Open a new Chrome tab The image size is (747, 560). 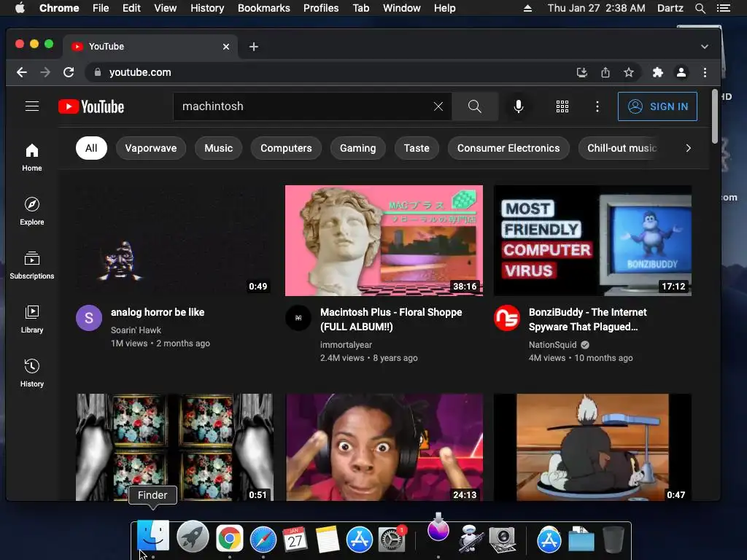click(x=254, y=47)
